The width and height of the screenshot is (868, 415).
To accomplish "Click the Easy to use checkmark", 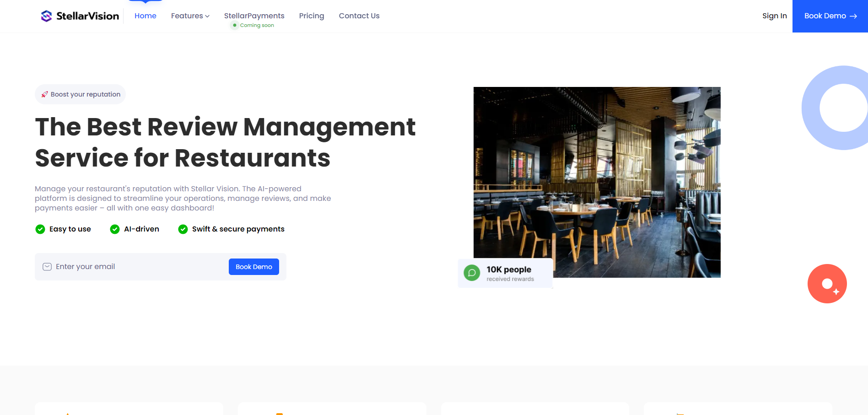I will pos(40,229).
